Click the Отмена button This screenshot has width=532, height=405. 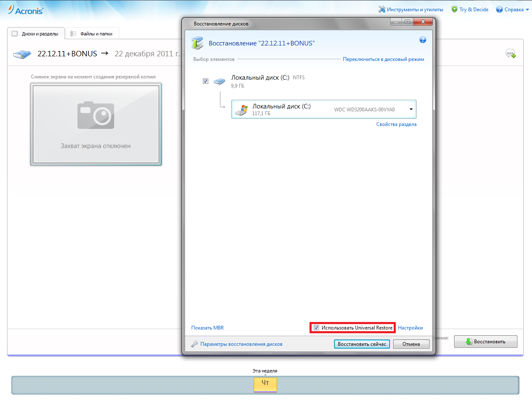click(x=411, y=344)
